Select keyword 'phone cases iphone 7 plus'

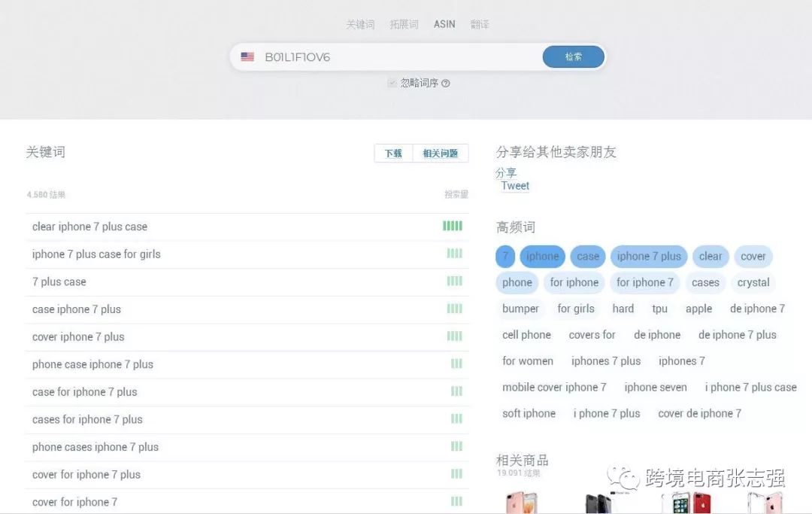pyautogui.click(x=95, y=446)
